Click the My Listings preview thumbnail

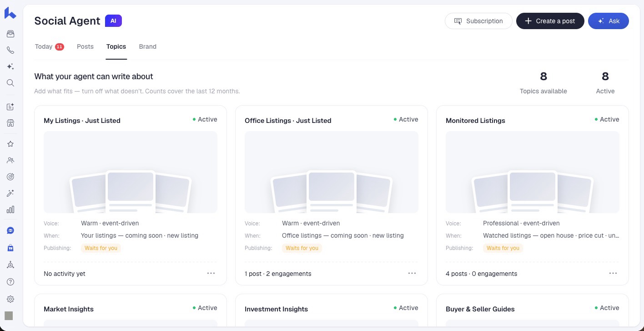pyautogui.click(x=131, y=172)
